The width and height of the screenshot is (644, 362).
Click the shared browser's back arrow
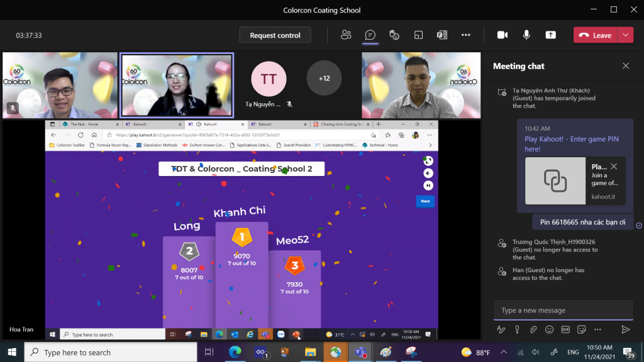coord(54,135)
